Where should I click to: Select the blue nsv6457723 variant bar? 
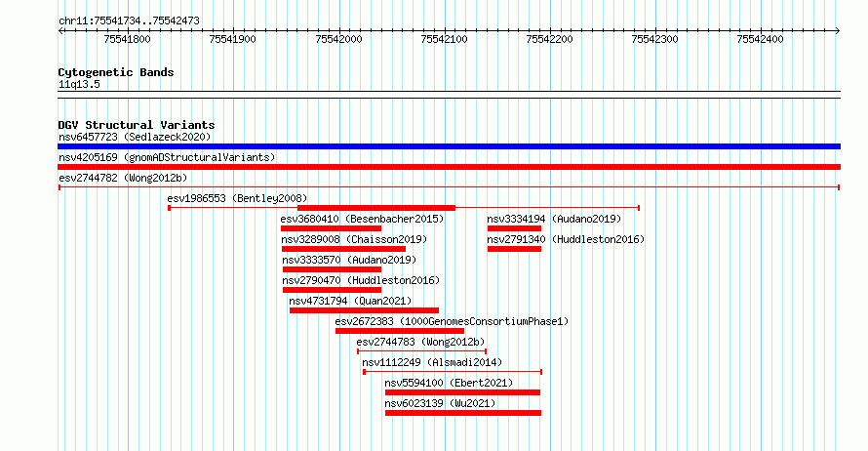449,146
